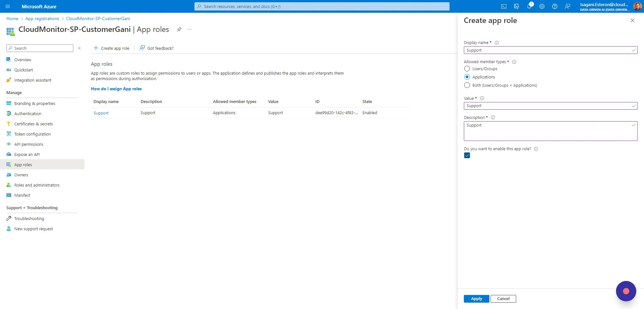
Task: Click the App registration icon beside the title
Action: point(11,32)
